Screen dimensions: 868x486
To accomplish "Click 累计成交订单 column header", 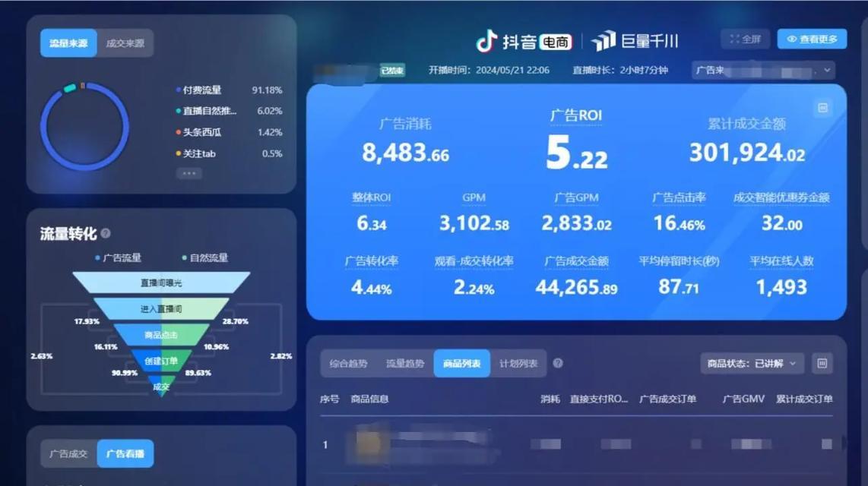I will point(804,399).
